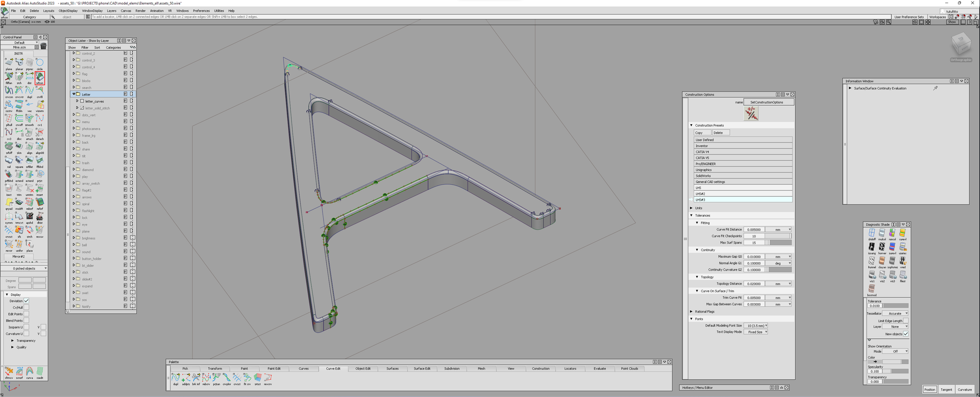Enable Isoparm U checkbox
This screenshot has height=397, width=980.
point(27,327)
